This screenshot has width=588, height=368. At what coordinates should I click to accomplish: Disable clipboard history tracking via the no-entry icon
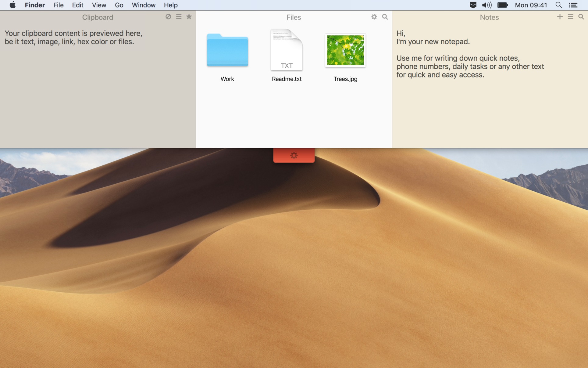168,17
